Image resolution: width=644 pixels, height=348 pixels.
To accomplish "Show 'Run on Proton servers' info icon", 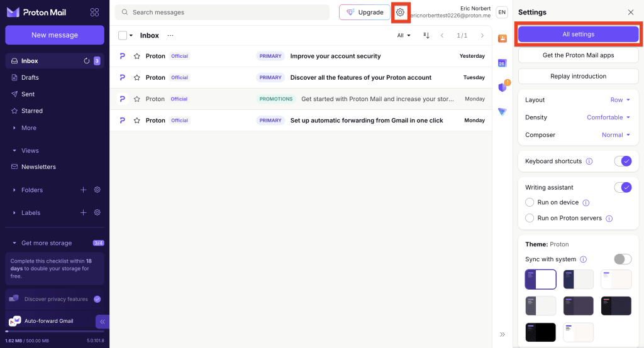I will coord(609,219).
